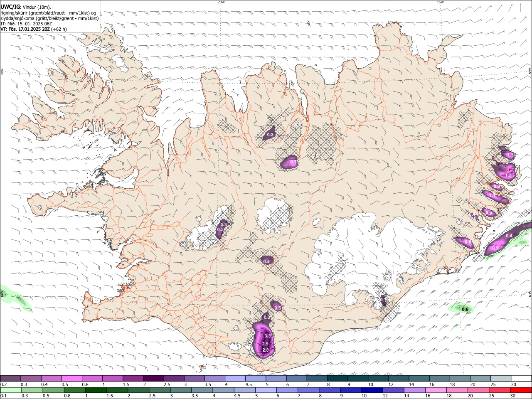The width and height of the screenshot is (532, 399).
Task: Click the 0.6 value in the green offshore patch
Action: pos(465,309)
